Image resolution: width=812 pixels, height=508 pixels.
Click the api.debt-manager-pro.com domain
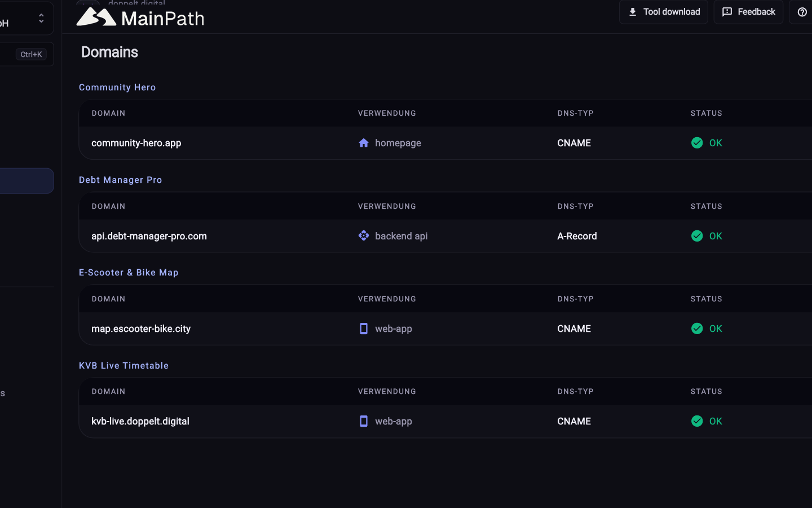(x=149, y=236)
